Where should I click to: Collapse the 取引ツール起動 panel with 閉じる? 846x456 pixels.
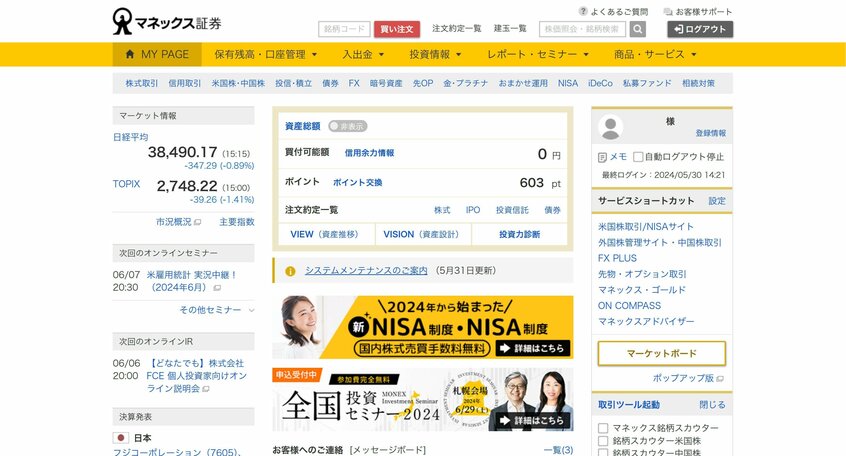pyautogui.click(x=712, y=405)
